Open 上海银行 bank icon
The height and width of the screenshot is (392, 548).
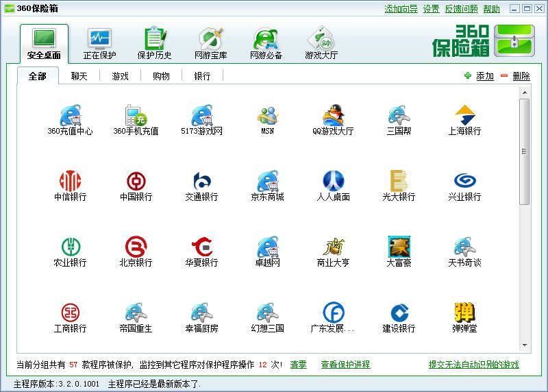point(465,120)
